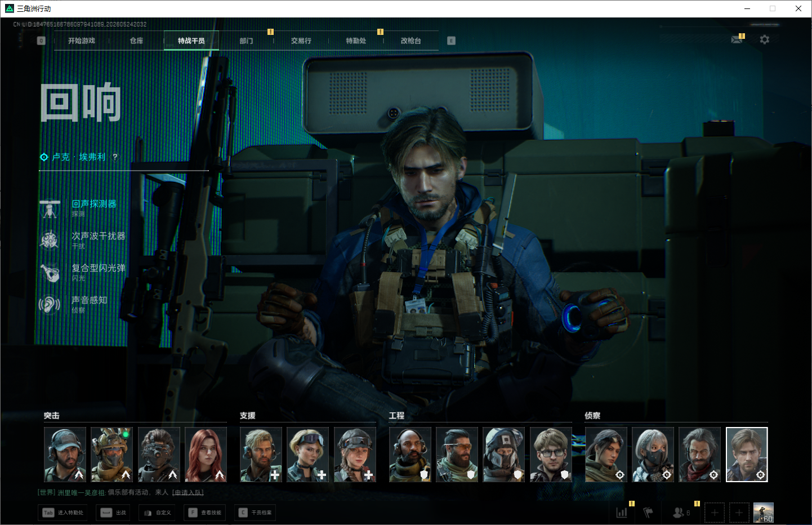Pick the engineer operator in full-face mask helmet

click(x=504, y=455)
